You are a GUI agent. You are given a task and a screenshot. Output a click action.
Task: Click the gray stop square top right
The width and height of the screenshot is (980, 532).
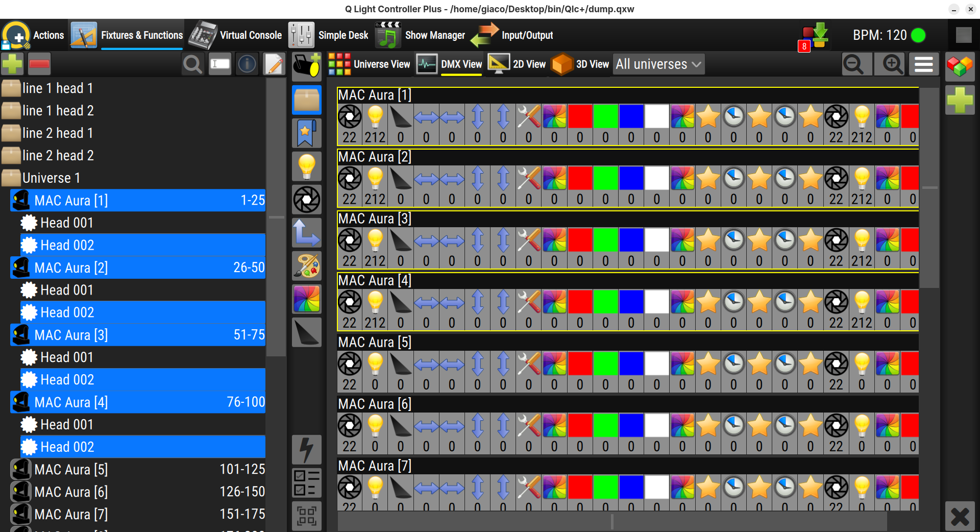(x=964, y=35)
